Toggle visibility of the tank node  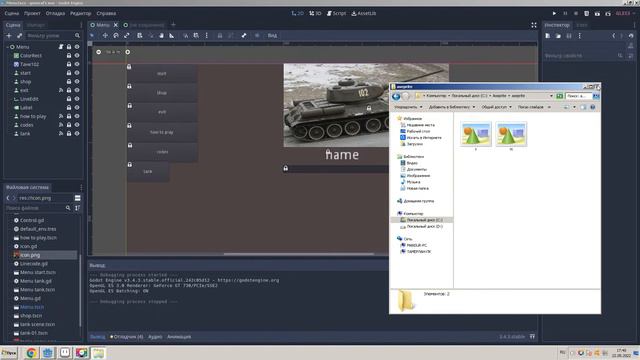pyautogui.click(x=77, y=133)
